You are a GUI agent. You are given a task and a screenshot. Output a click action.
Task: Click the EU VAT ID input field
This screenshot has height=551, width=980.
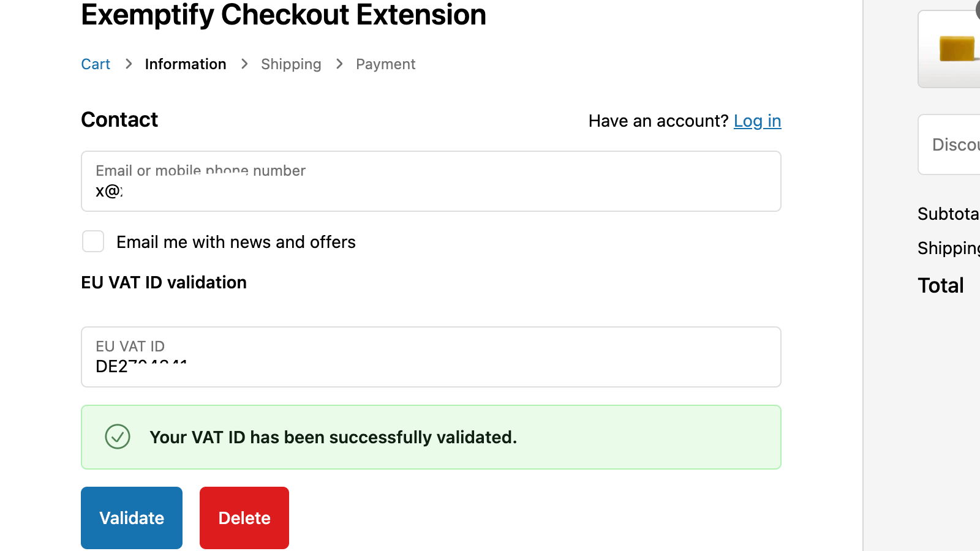coord(431,357)
